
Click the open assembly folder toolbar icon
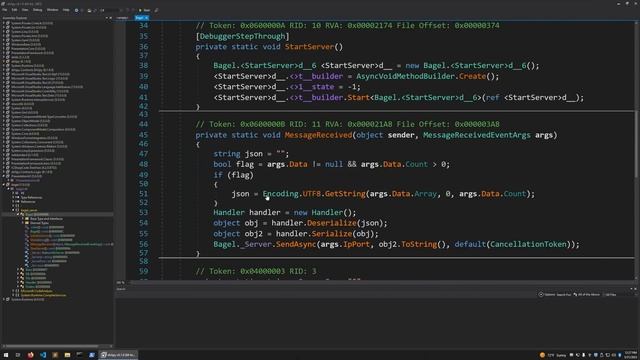(89, 10)
